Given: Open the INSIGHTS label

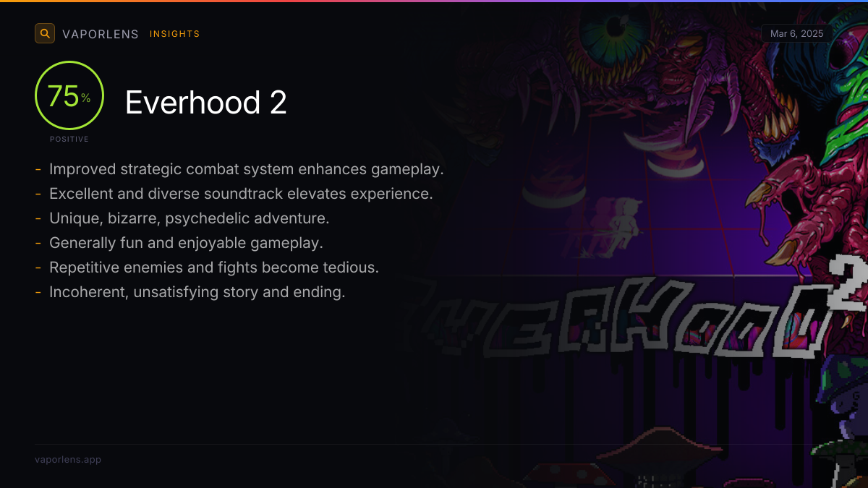Looking at the screenshot, I should click(174, 34).
